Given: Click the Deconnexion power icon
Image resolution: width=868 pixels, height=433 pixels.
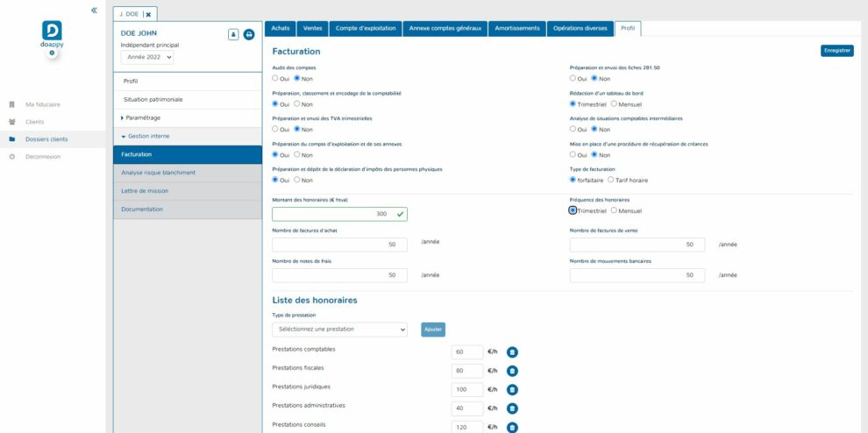Looking at the screenshot, I should click(11, 157).
